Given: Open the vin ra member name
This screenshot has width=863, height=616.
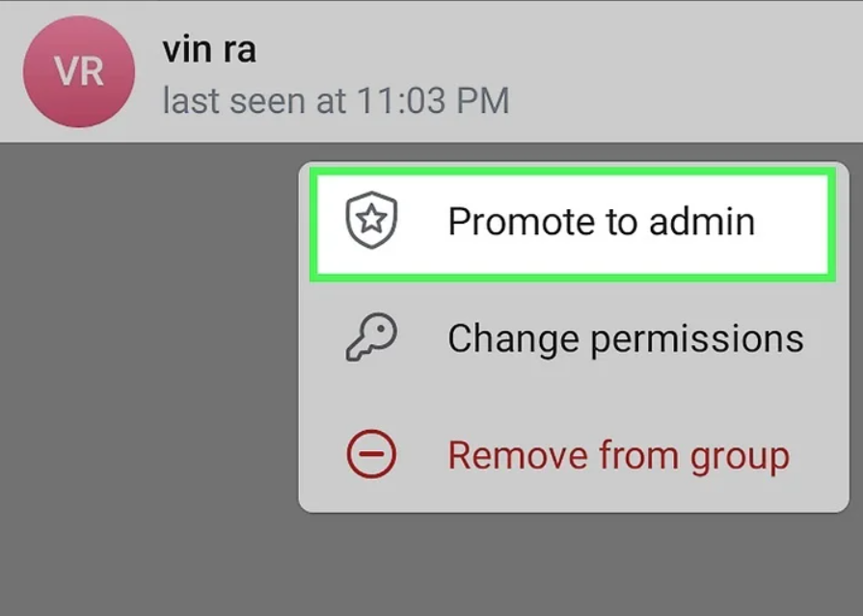Looking at the screenshot, I should 209,49.
